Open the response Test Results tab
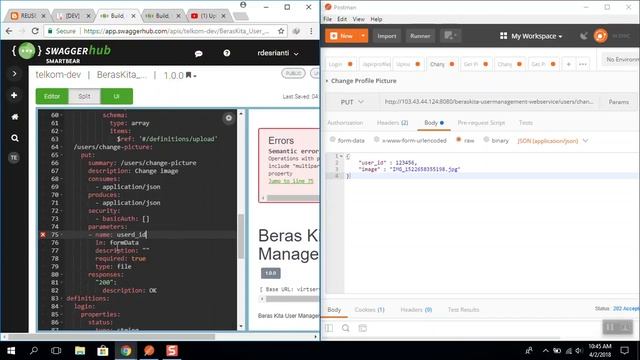This screenshot has width=640, height=360. 463,310
